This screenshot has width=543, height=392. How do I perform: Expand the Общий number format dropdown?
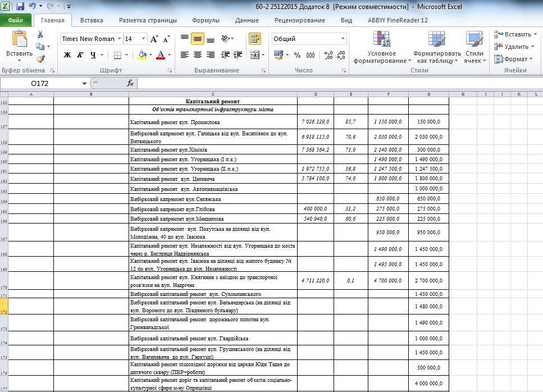point(343,39)
